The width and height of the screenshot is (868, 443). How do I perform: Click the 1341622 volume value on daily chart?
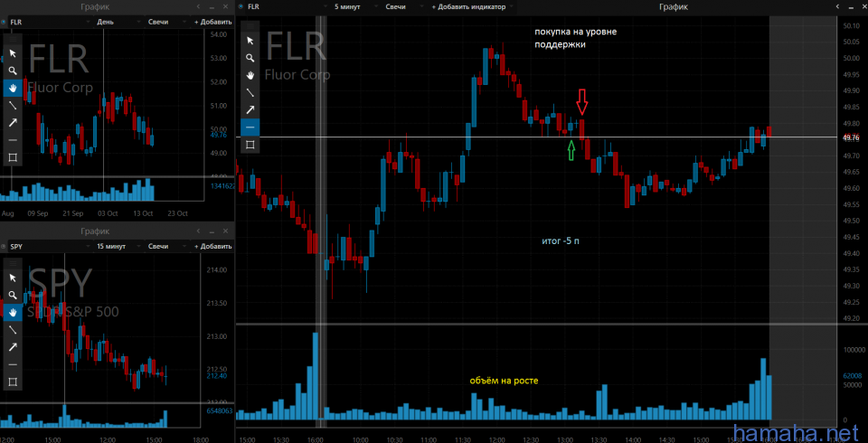point(222,186)
